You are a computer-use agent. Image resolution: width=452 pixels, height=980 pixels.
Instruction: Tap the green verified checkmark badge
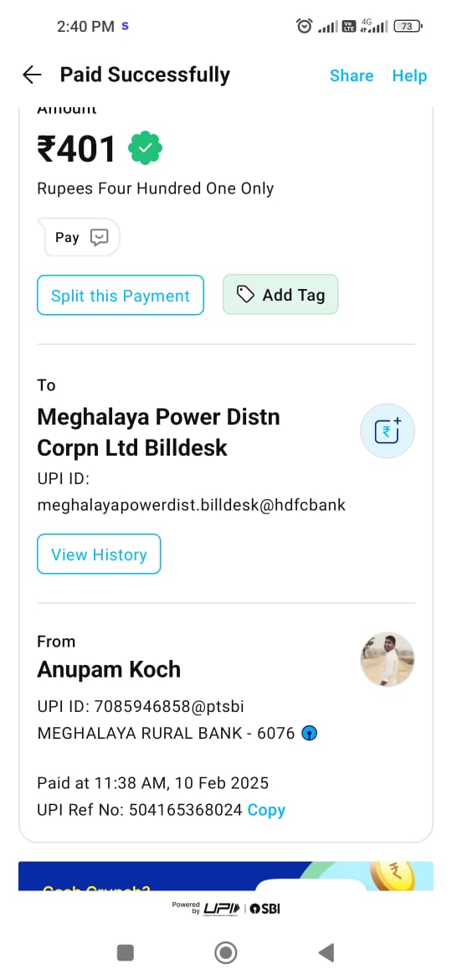(x=146, y=148)
